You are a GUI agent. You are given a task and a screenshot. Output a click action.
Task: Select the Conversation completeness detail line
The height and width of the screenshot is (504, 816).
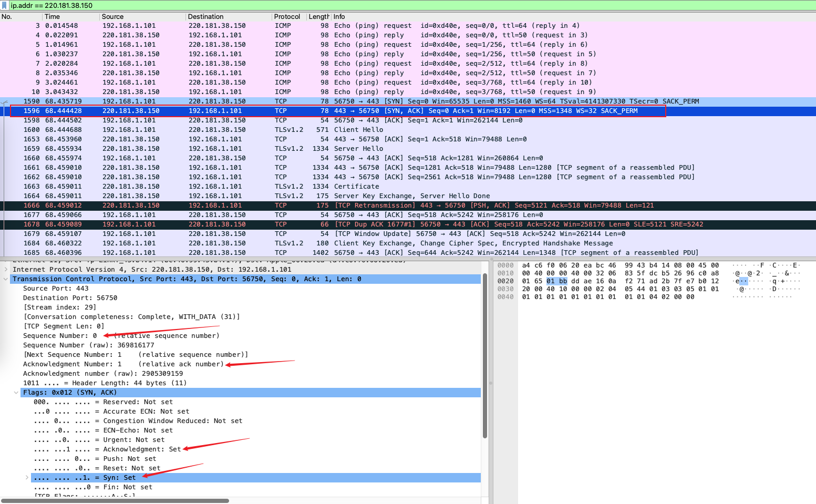click(x=131, y=317)
